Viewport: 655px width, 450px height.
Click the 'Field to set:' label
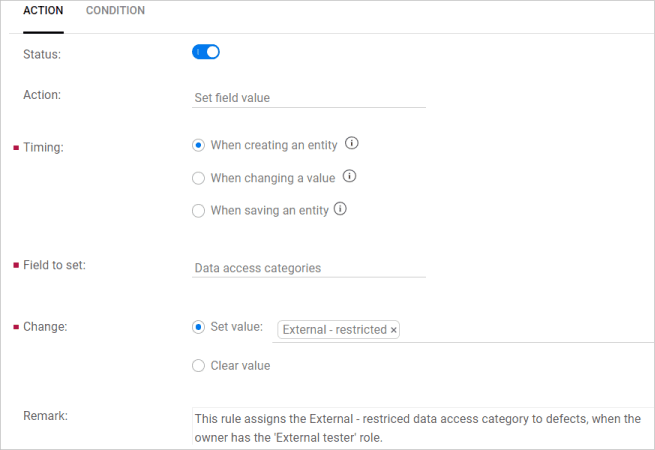(54, 265)
